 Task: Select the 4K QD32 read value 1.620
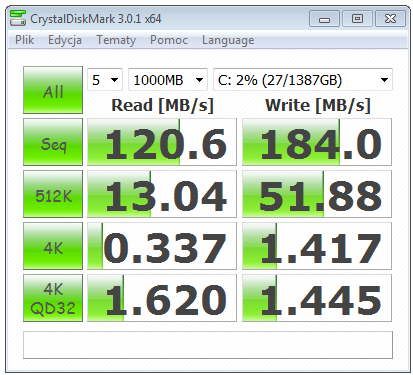click(x=162, y=298)
